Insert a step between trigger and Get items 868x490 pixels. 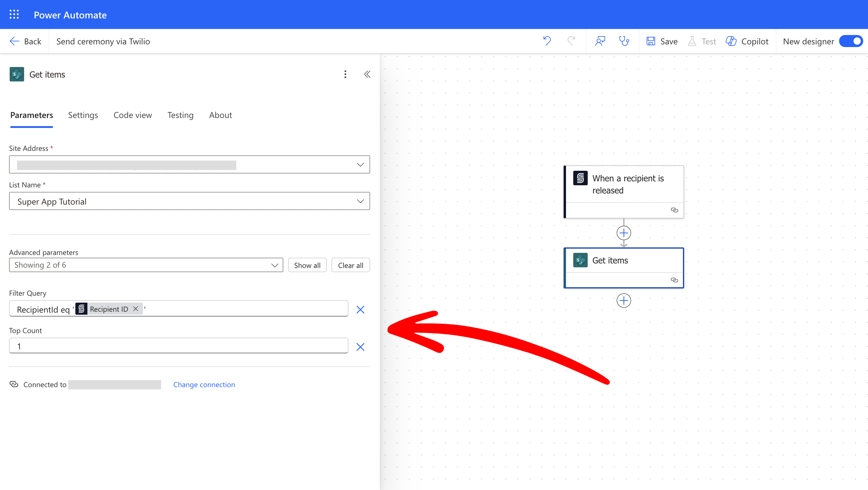(624, 233)
